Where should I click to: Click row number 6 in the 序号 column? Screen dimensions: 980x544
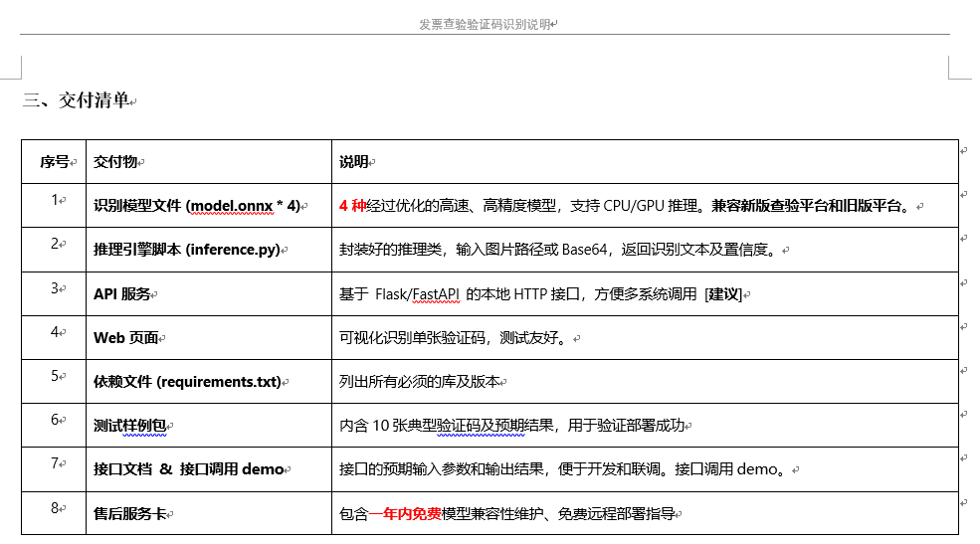(55, 419)
